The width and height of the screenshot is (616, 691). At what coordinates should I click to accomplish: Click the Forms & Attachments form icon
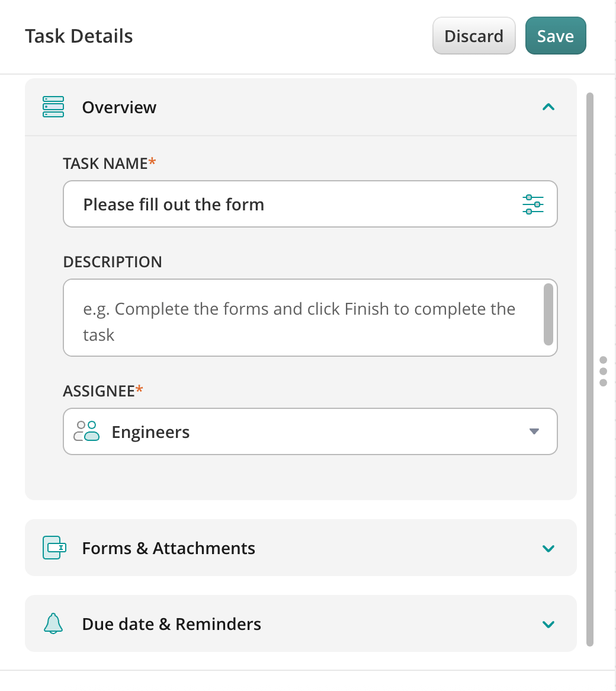pyautogui.click(x=54, y=548)
